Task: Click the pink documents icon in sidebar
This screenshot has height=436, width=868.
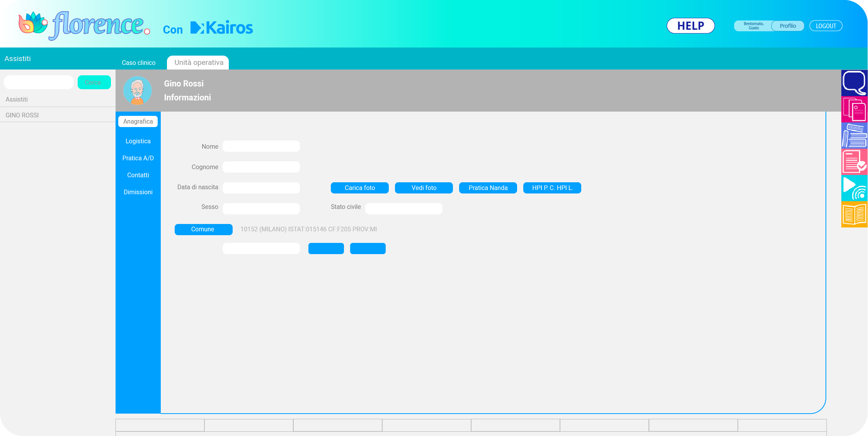Action: click(x=854, y=109)
